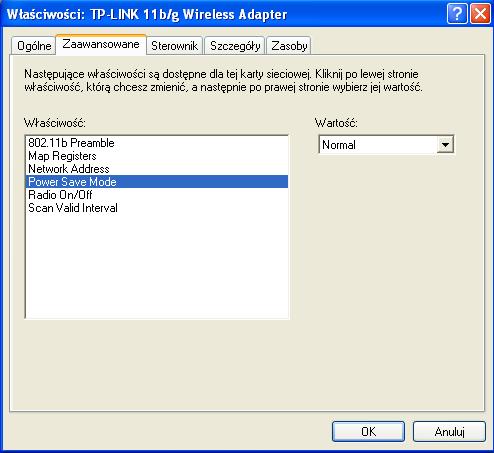The width and height of the screenshot is (494, 453).
Task: Select the Zaawansowane tab
Action: tap(101, 44)
